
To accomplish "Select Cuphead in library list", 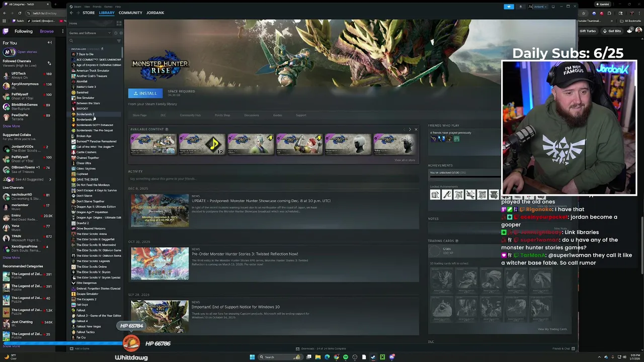I will coord(82,174).
